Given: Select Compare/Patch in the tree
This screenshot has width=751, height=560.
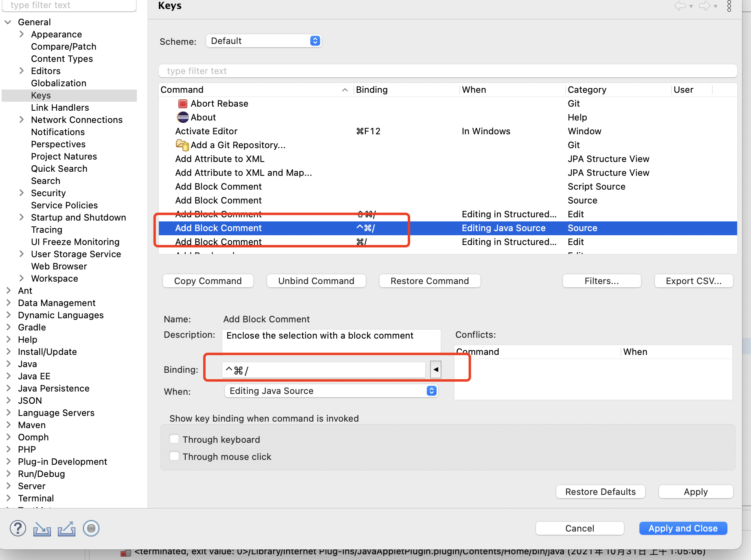Looking at the screenshot, I should pos(64,46).
